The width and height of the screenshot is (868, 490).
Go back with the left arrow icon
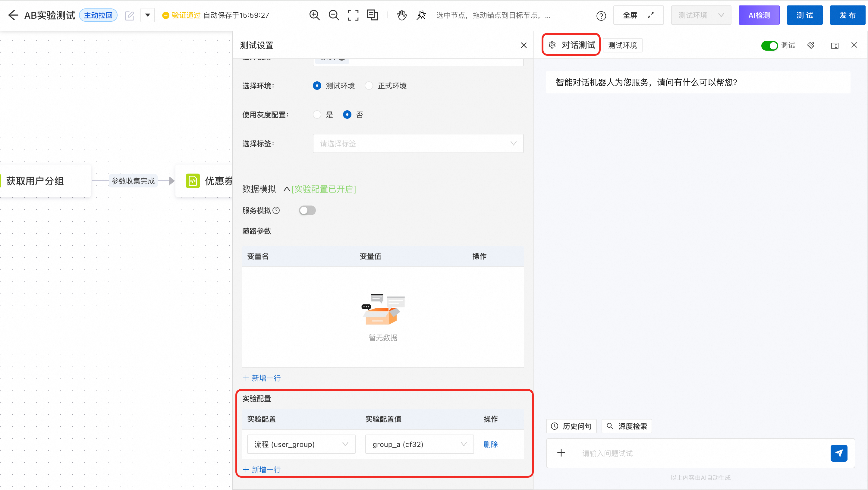tap(13, 15)
